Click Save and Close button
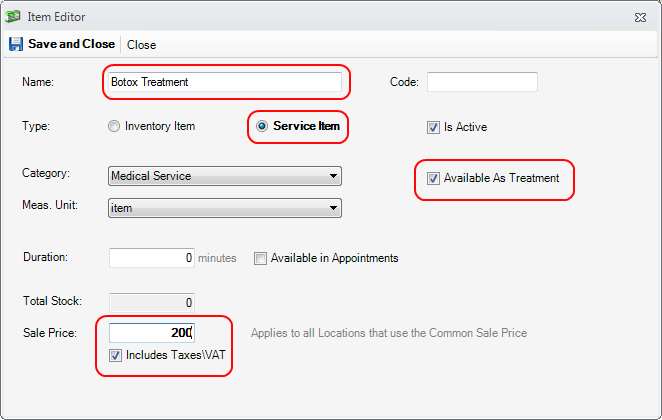The width and height of the screenshot is (662, 420). pos(70,44)
